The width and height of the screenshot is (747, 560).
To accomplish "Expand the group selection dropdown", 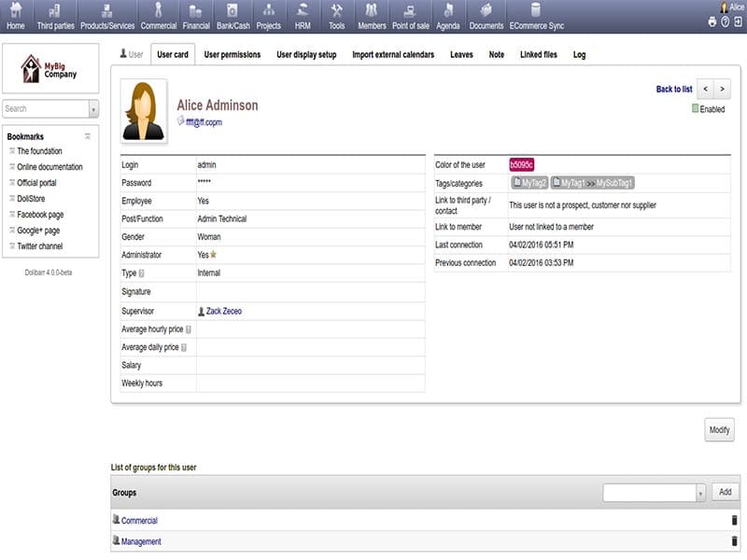I will click(700, 492).
